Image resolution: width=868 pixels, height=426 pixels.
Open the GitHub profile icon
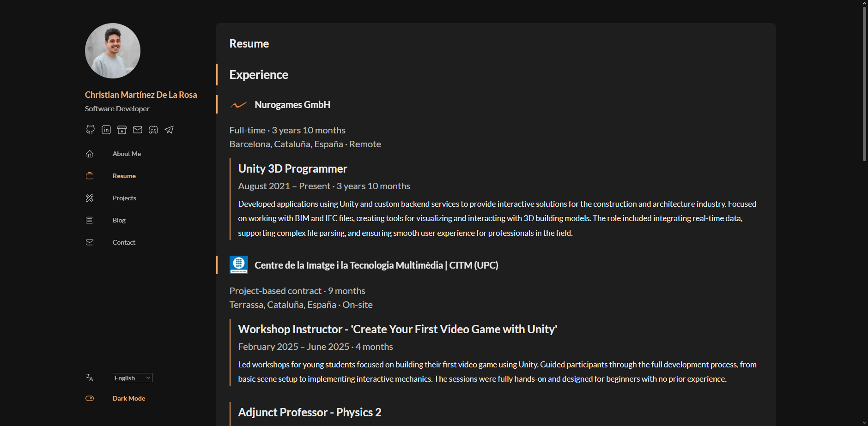pos(90,130)
